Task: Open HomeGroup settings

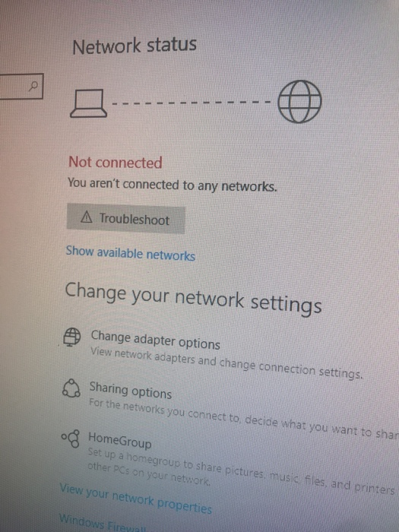Action: (120, 440)
